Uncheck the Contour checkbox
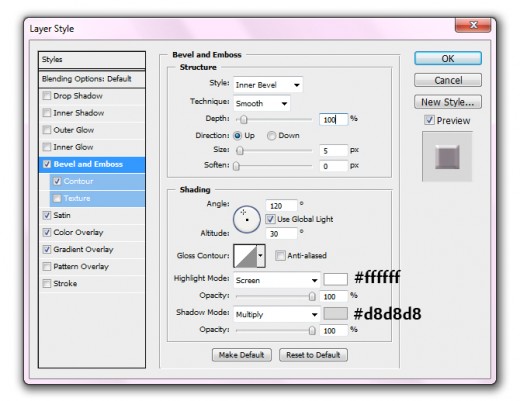This screenshot has height=401, width=520. point(57,181)
